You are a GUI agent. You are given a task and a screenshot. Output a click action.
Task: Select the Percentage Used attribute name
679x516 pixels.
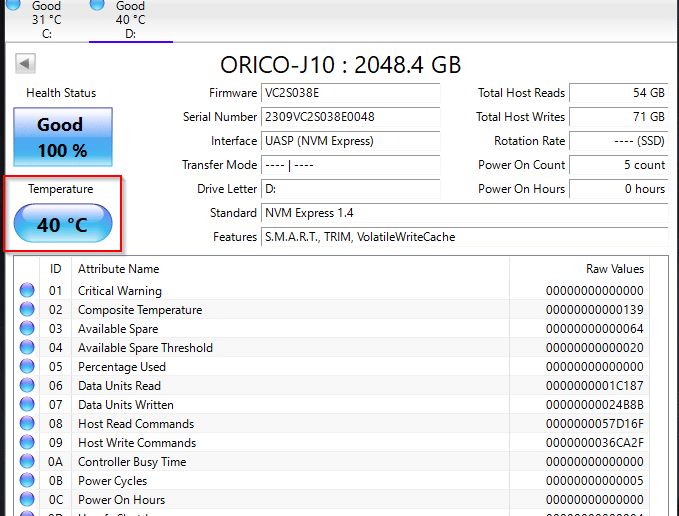coord(122,367)
